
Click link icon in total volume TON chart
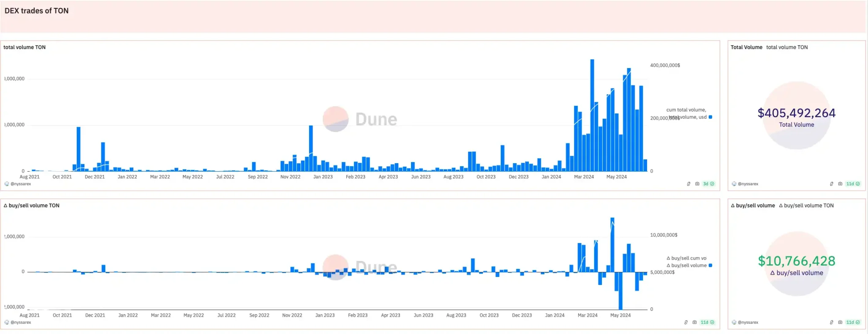688,184
